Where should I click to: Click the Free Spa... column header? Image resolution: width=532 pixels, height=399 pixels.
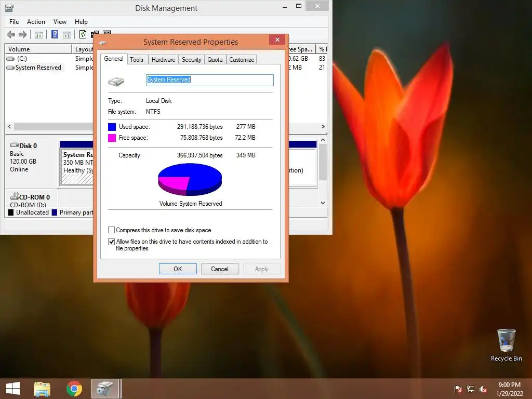pos(302,49)
